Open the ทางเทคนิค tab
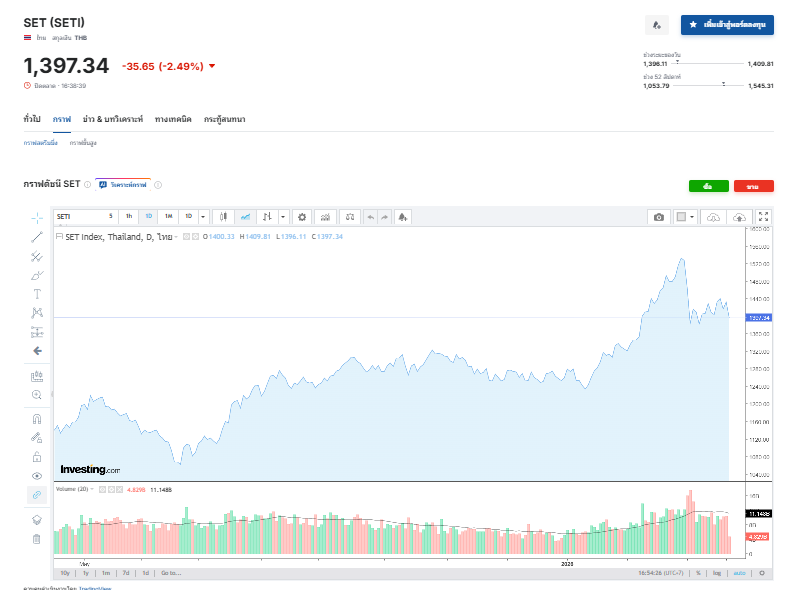 (x=173, y=119)
